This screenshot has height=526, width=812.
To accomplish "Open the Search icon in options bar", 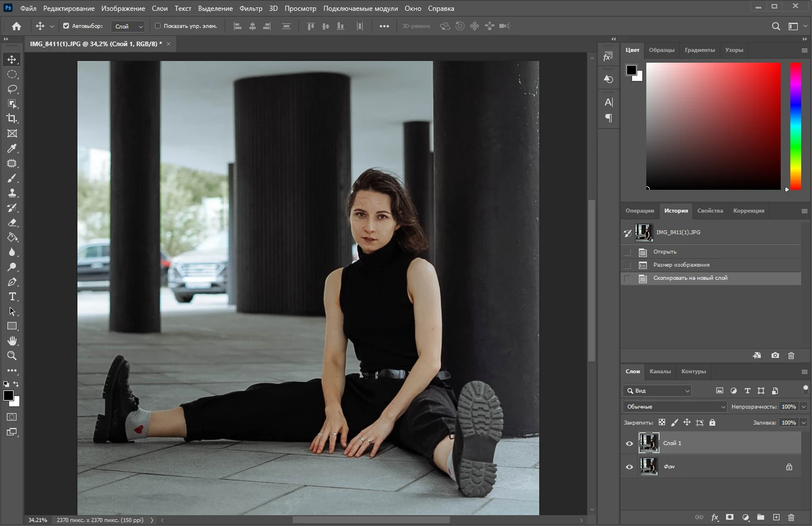I will click(776, 26).
